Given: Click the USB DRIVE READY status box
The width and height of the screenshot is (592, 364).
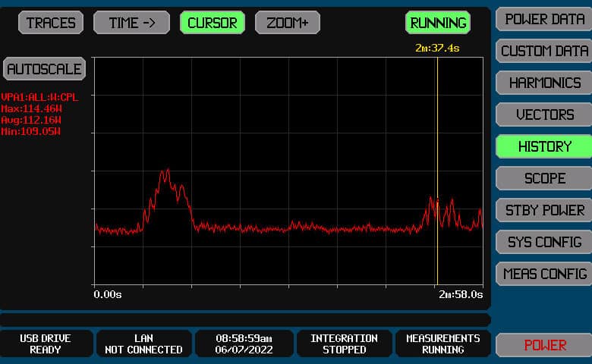Looking at the screenshot, I should [46, 344].
